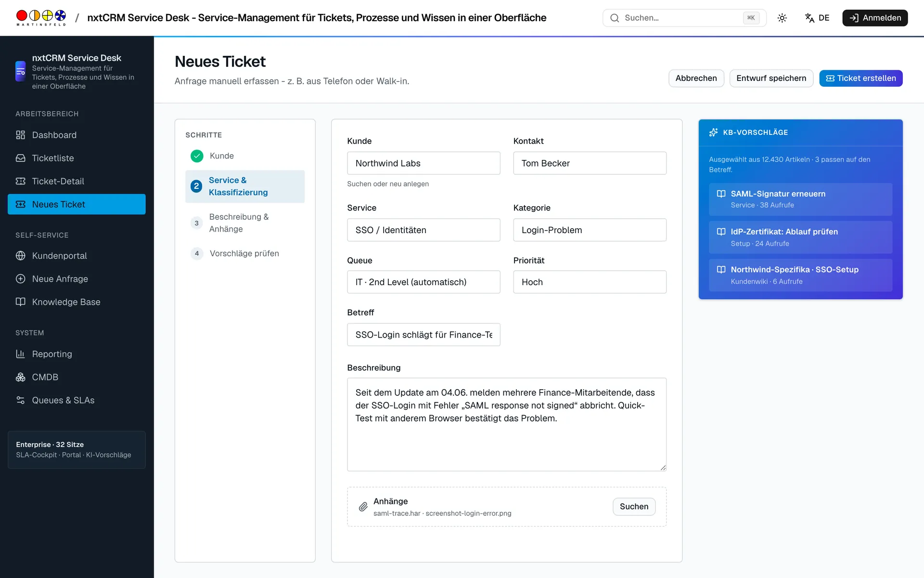Go to Ticketliste in the sidebar
The height and width of the screenshot is (578, 924).
77,158
